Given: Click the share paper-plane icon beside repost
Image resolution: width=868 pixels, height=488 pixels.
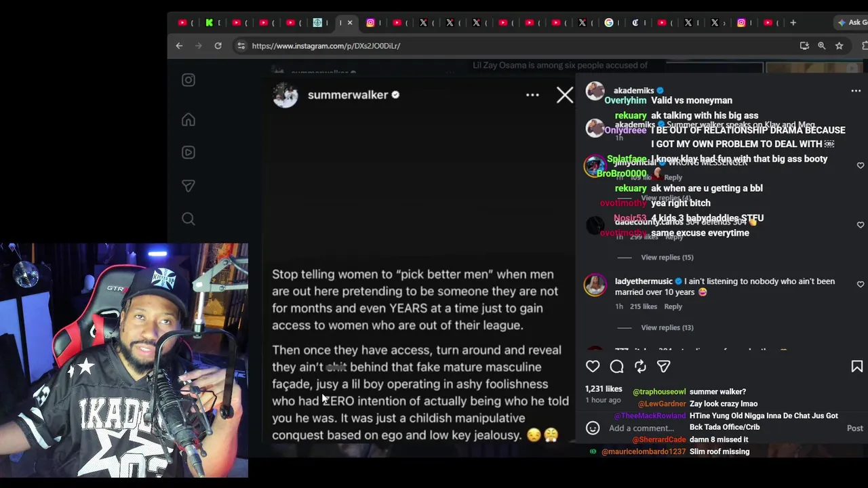Looking at the screenshot, I should [664, 366].
